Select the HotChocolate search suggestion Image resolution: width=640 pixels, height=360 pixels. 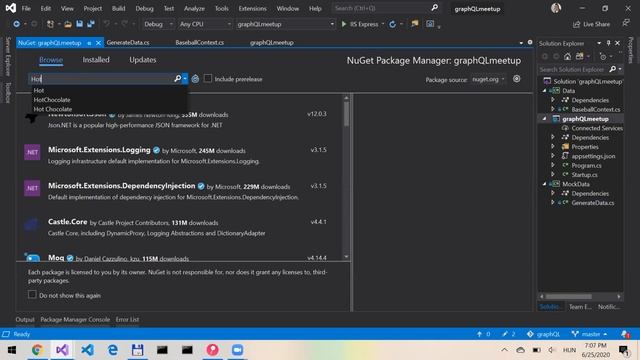click(52, 100)
